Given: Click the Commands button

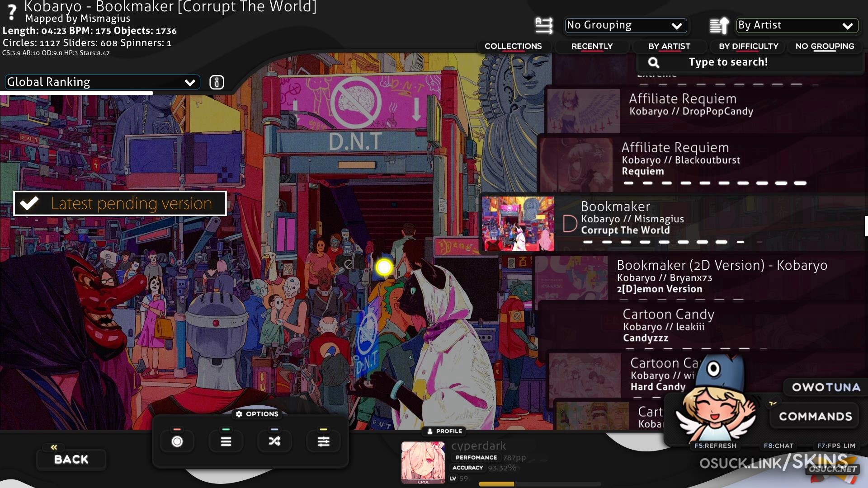Looking at the screenshot, I should [x=815, y=416].
